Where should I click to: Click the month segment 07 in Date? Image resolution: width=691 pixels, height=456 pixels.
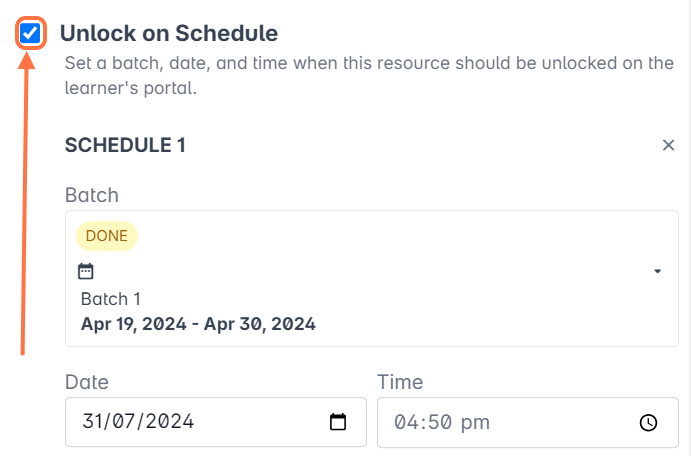(x=127, y=422)
